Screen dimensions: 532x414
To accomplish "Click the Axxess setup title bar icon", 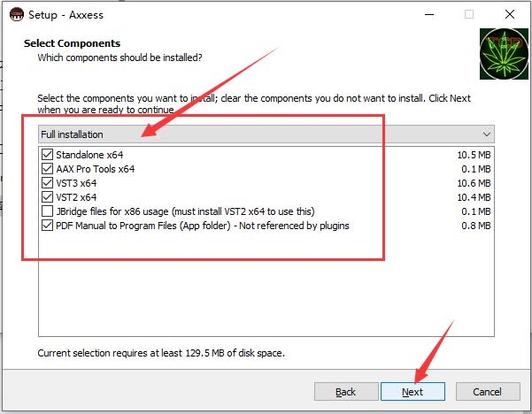I will [17, 14].
